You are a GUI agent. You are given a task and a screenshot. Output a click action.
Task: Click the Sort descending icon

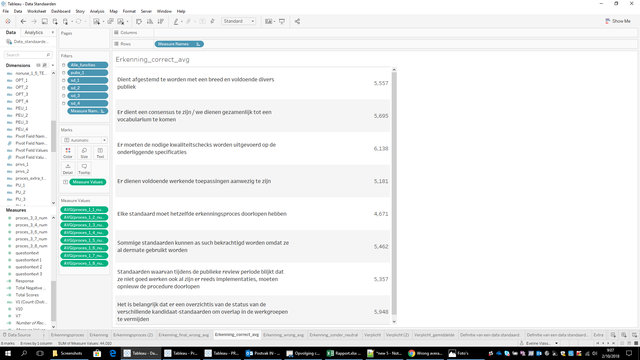(161, 21)
